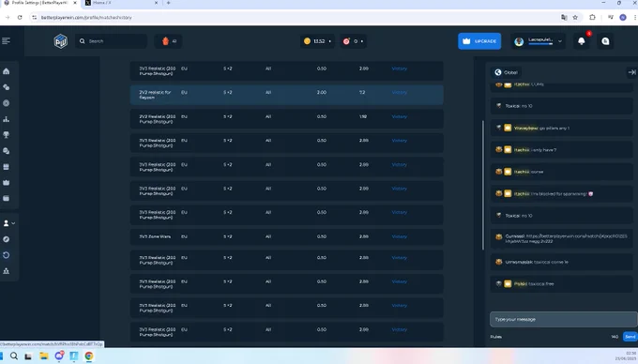Viewport: 638px width, 364px height.
Task: Click Victory link in 3V3 Zone Wars row
Action: coord(399,236)
